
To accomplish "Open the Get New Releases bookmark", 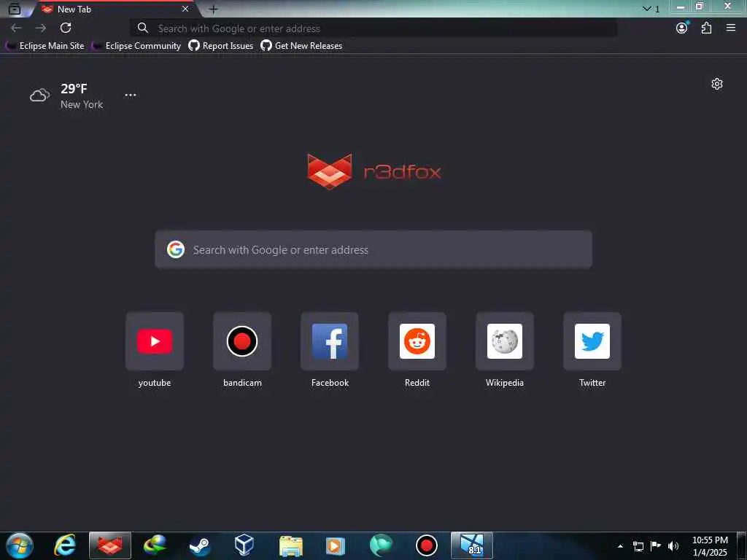I will coord(301,46).
